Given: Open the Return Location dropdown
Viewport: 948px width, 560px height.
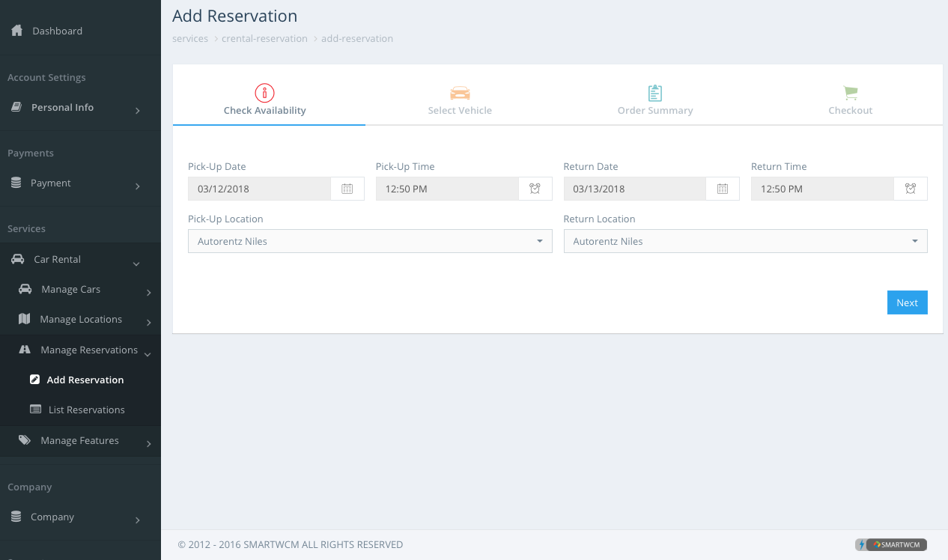Looking at the screenshot, I should (x=745, y=241).
